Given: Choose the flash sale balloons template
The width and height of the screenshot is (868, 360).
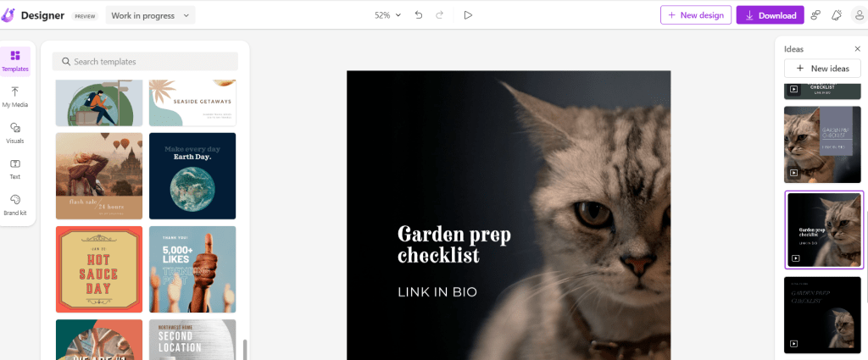Looking at the screenshot, I should click(x=99, y=176).
